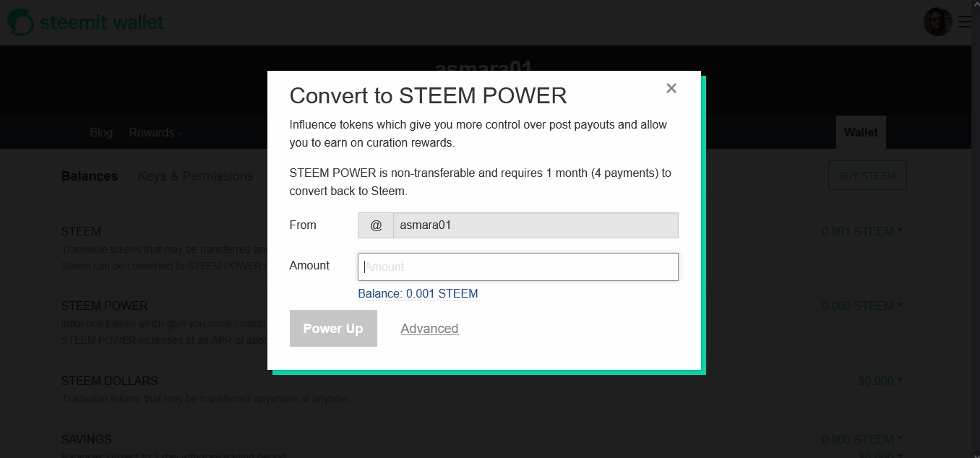The image size is (980, 458).
Task: Click the SAVINGS heading
Action: click(86, 439)
